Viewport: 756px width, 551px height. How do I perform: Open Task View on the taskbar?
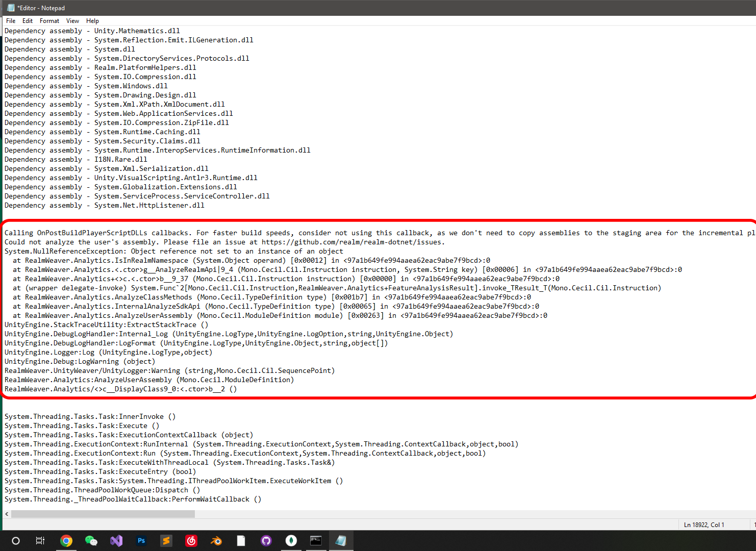40,541
